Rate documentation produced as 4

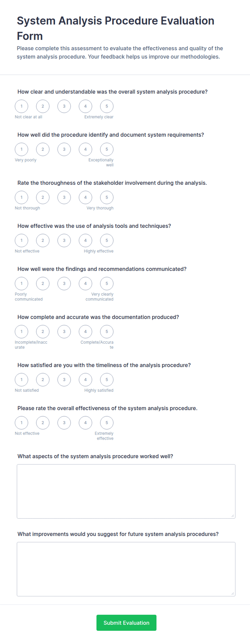tap(85, 331)
